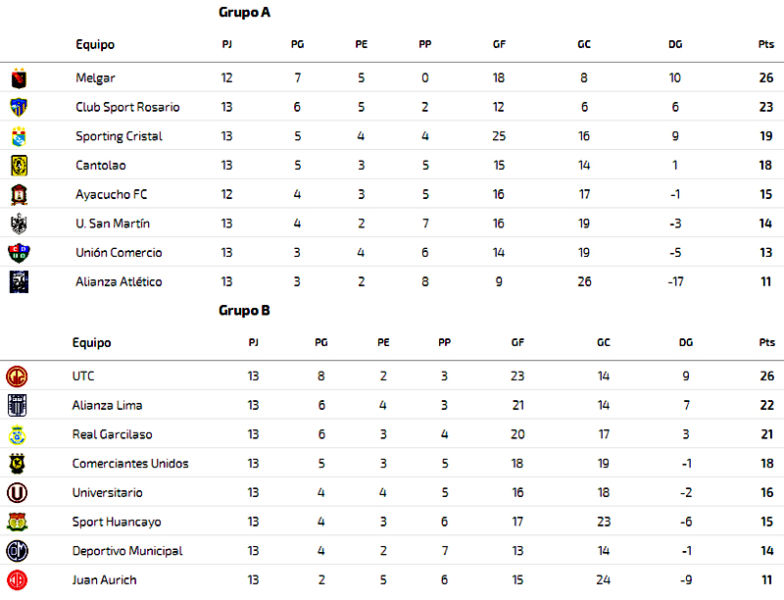Click the Equipo header in Grupo B
The height and width of the screenshot is (600, 784).
(x=92, y=343)
